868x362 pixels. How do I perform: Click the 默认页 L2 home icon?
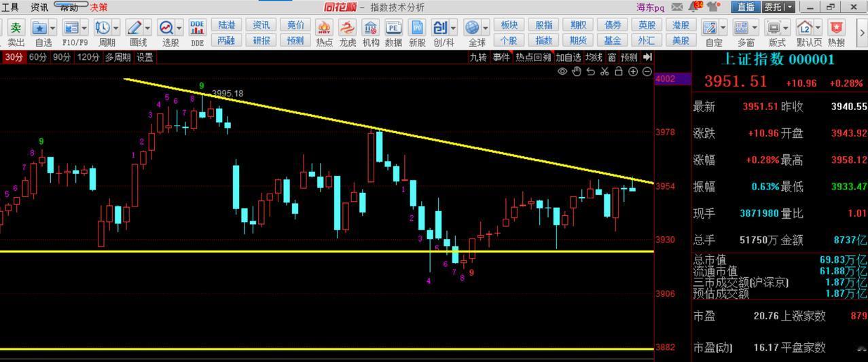[805, 28]
